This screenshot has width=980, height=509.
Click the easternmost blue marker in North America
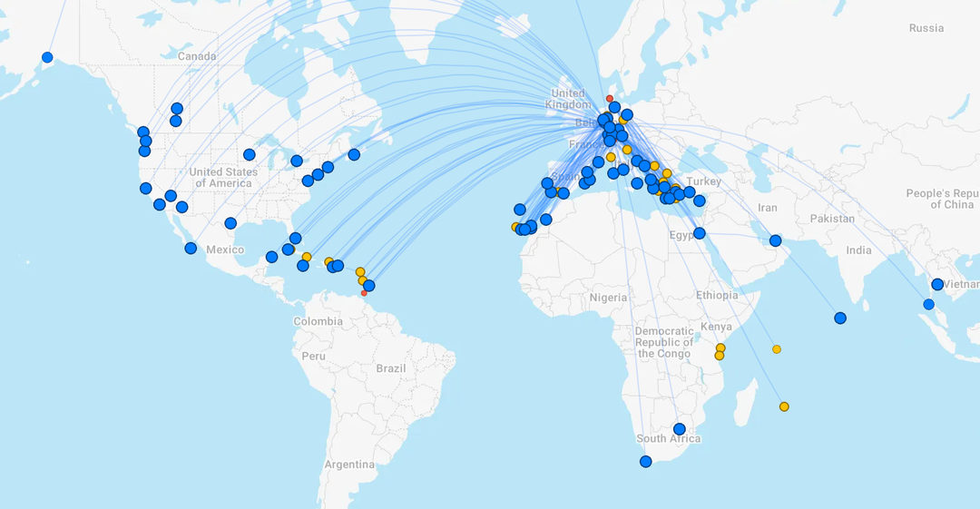click(354, 154)
